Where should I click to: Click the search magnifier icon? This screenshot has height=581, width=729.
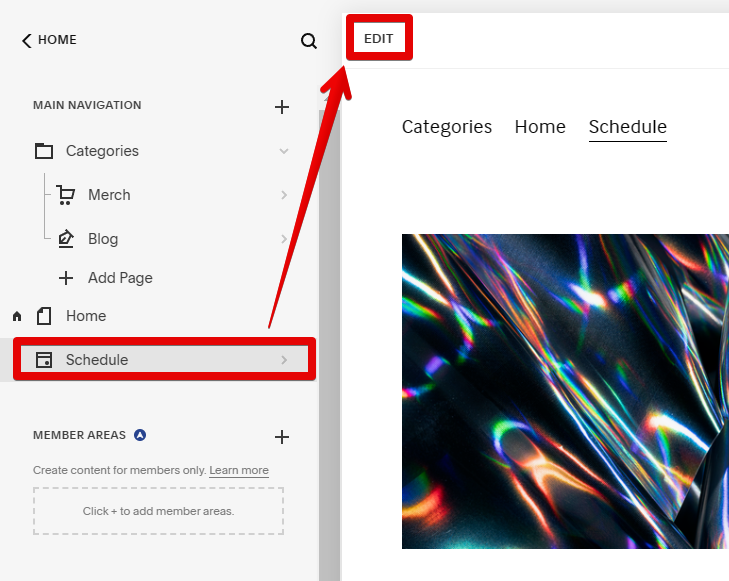point(309,41)
